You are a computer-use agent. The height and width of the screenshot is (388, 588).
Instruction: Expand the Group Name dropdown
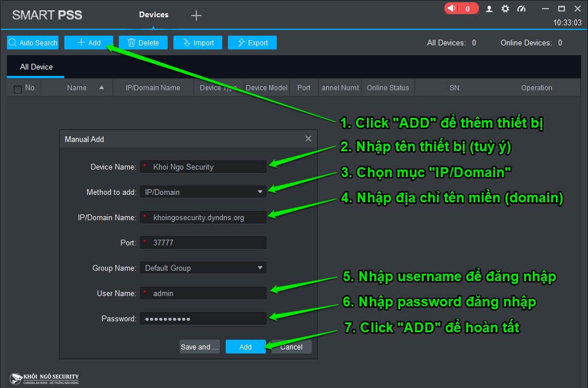(203, 268)
